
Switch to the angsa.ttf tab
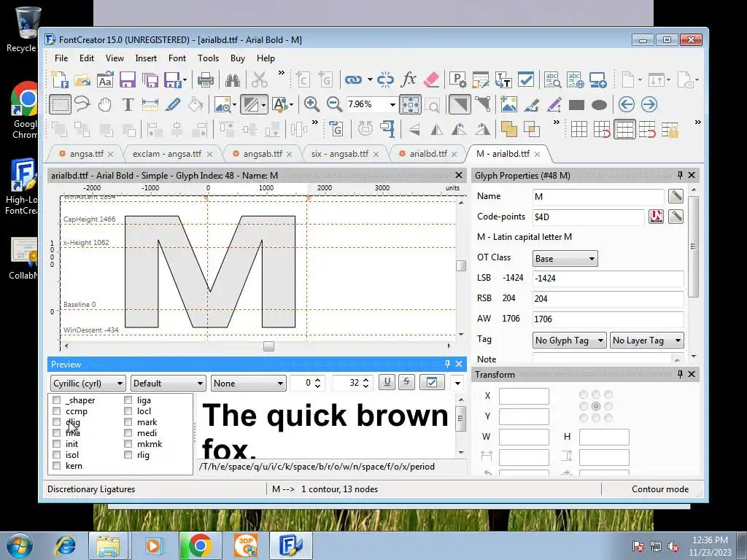(x=86, y=154)
